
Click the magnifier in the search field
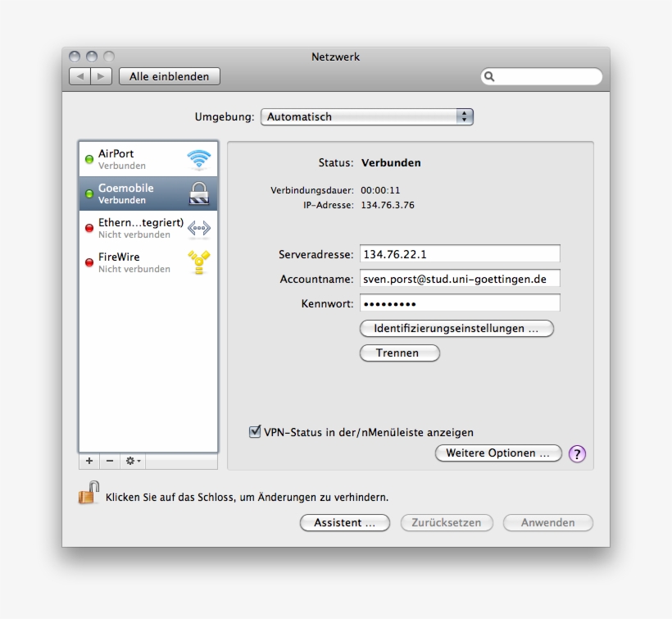[490, 76]
